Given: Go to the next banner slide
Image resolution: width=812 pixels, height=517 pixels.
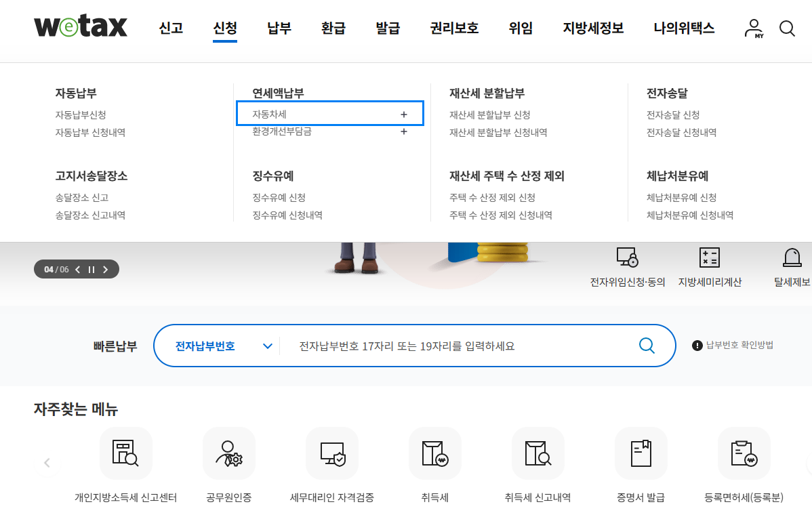Looking at the screenshot, I should point(105,269).
